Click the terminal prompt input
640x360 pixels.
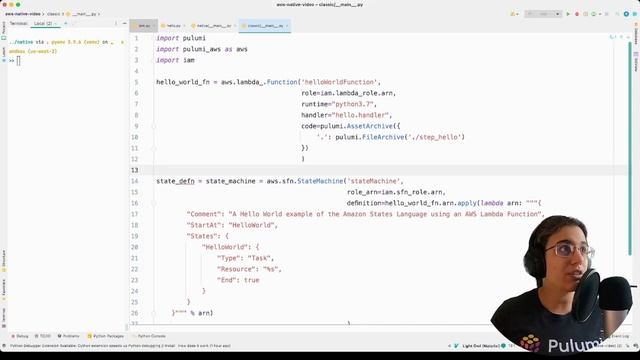click(18, 61)
